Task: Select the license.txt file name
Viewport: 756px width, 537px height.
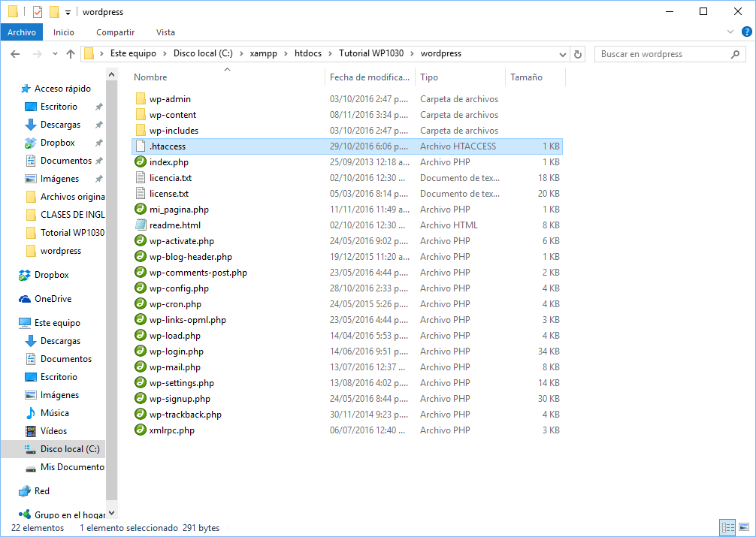Action: 169,194
